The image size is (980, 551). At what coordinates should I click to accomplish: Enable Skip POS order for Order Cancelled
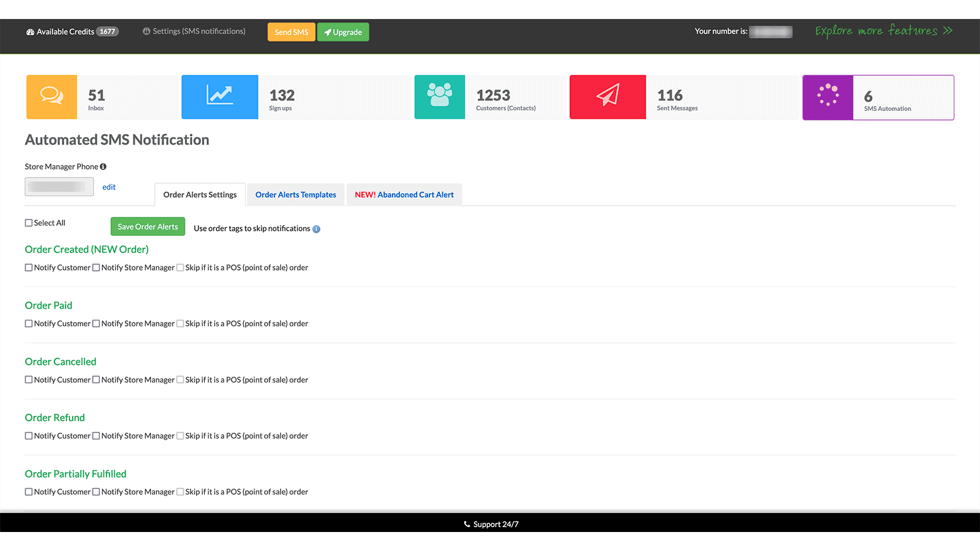pyautogui.click(x=180, y=379)
